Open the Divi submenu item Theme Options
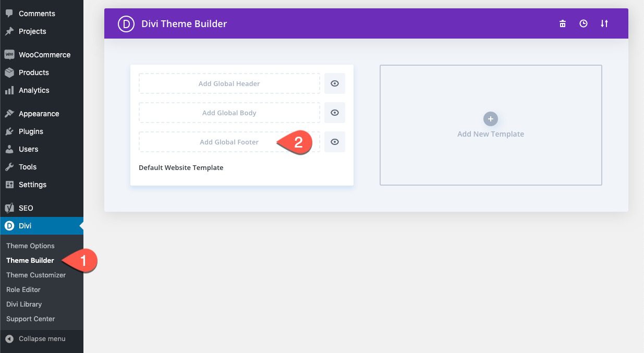The image size is (644, 353). [30, 246]
